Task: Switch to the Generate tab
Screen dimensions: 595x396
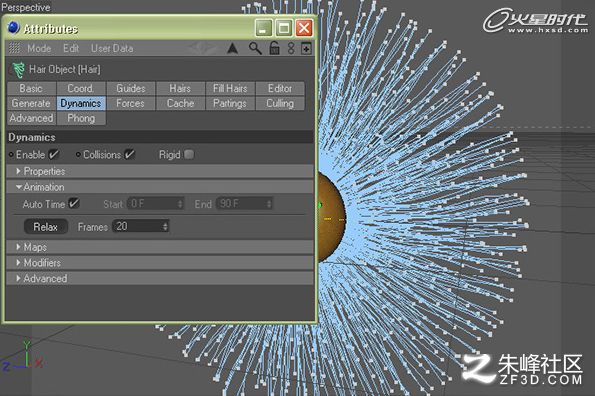Action: (31, 103)
